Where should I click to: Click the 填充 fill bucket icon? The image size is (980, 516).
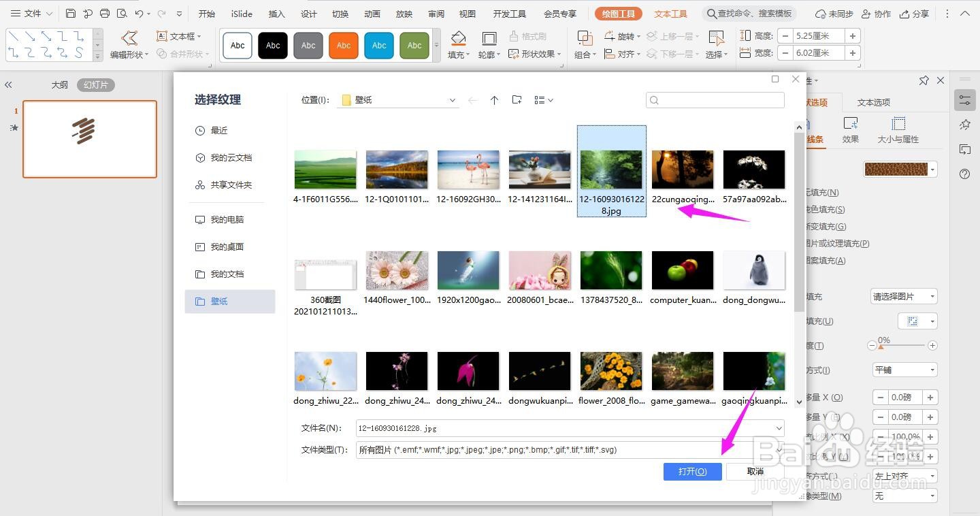459,38
